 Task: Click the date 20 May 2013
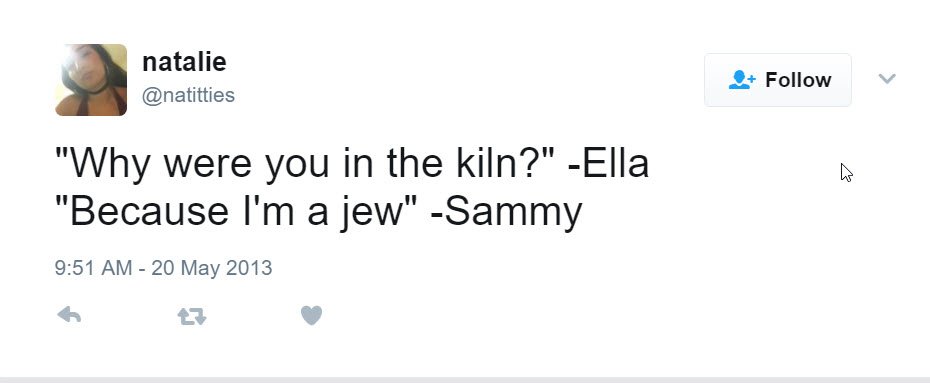[x=212, y=268]
